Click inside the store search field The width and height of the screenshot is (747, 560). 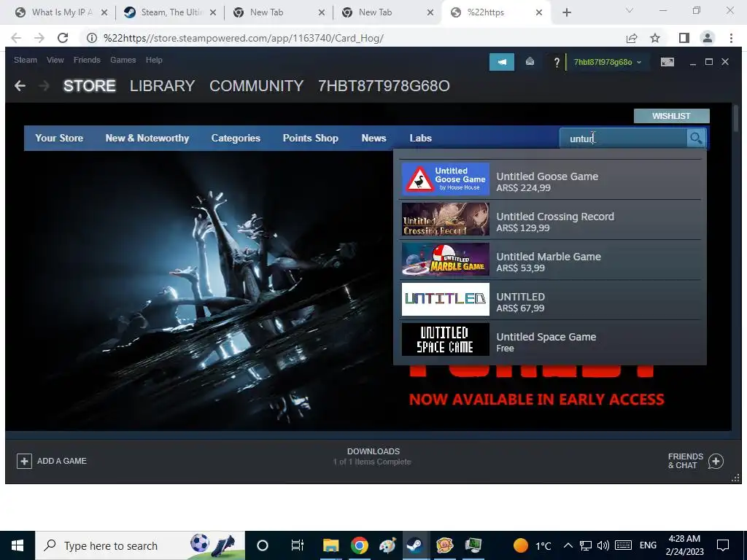point(624,139)
